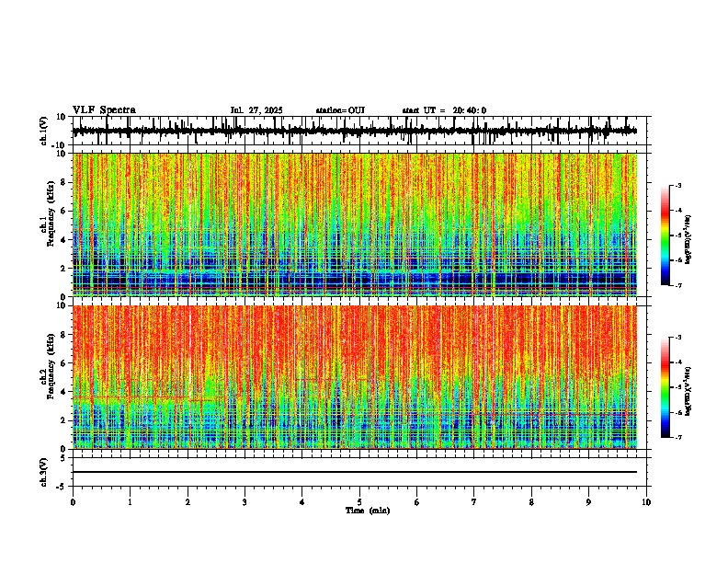The height and width of the screenshot is (563, 728).
Task: Click the ch.1 spectrogram color scale bar
Action: coord(665,236)
